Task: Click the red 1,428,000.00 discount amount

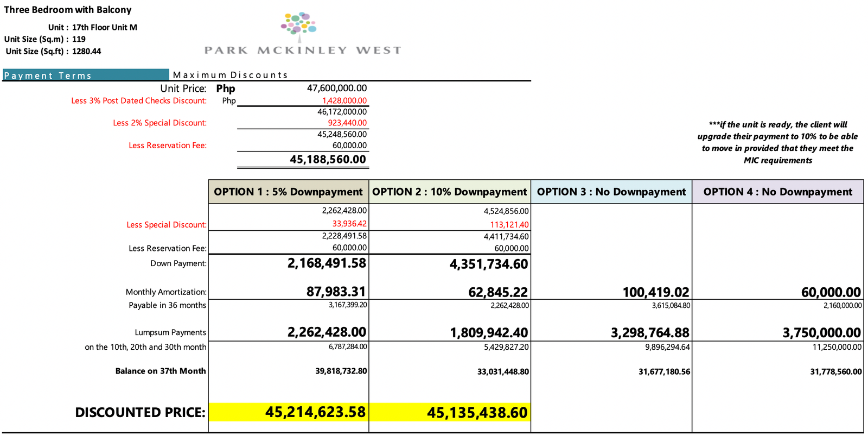Action: pos(344,100)
